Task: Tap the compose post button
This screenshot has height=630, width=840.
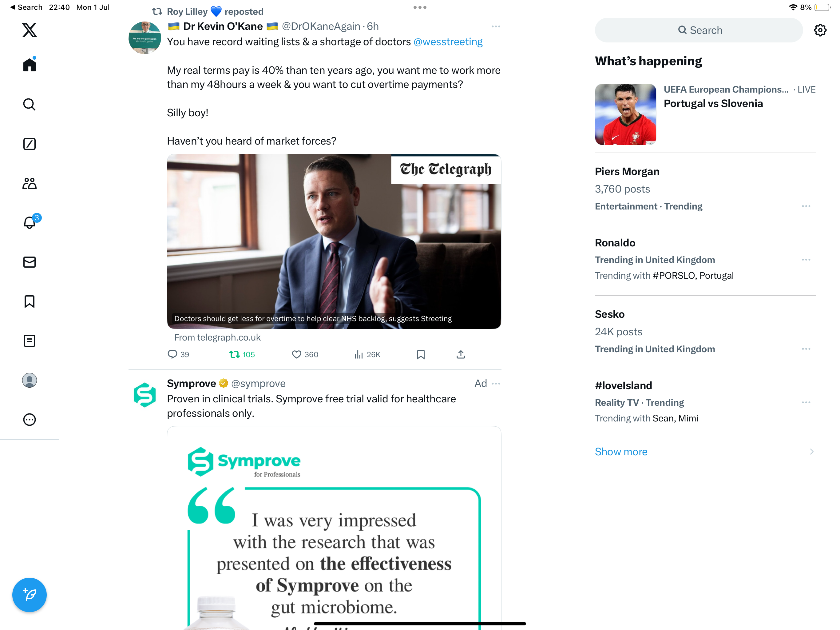Action: pos(29,595)
